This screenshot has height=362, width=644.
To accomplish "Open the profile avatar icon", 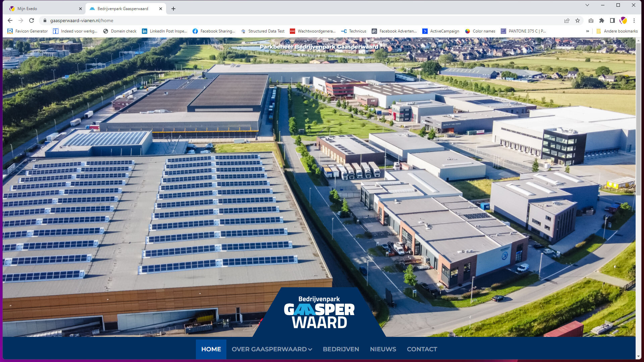I will pyautogui.click(x=623, y=20).
